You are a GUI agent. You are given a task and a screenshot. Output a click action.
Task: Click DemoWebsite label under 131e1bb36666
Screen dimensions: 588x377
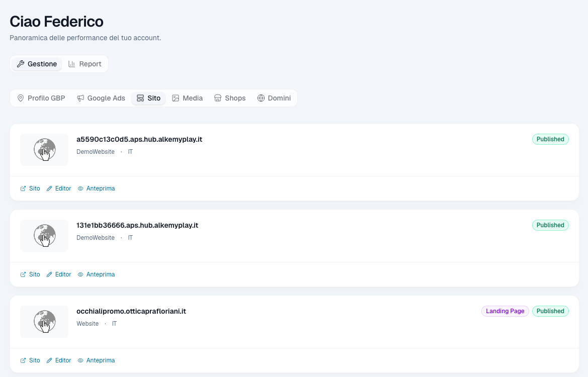[x=96, y=238]
